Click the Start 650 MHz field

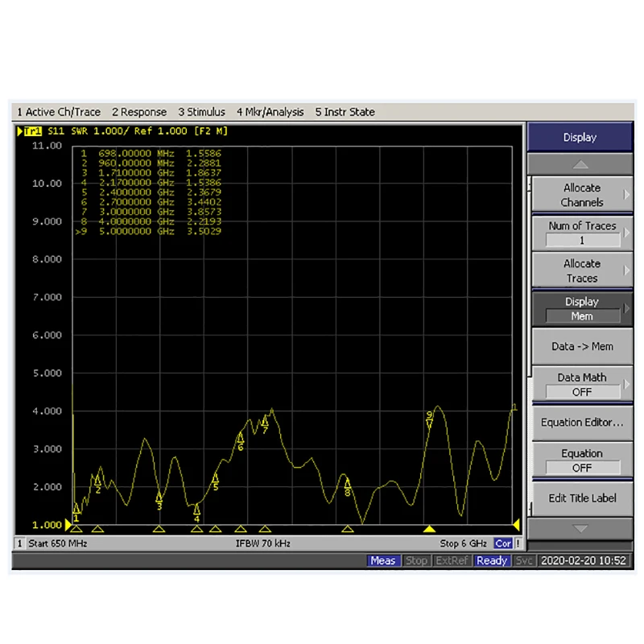[x=57, y=543]
